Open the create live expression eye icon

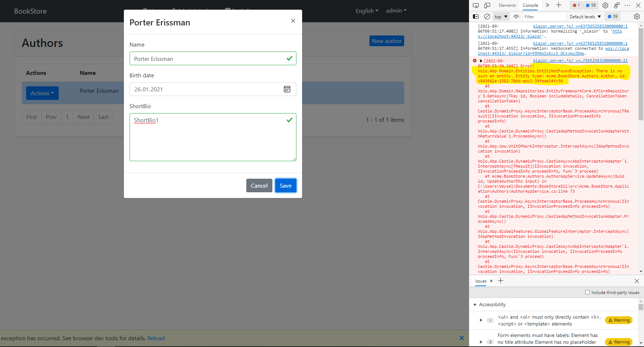click(516, 16)
